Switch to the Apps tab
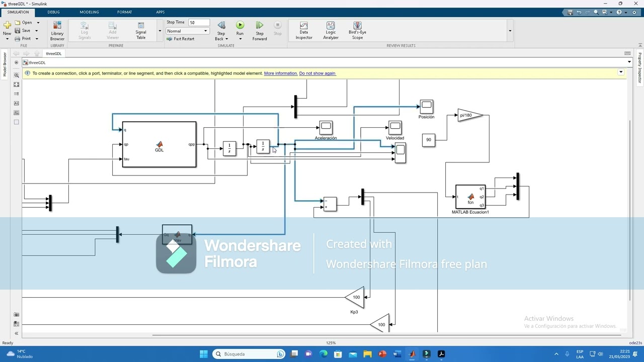This screenshot has width=644, height=362. [160, 12]
